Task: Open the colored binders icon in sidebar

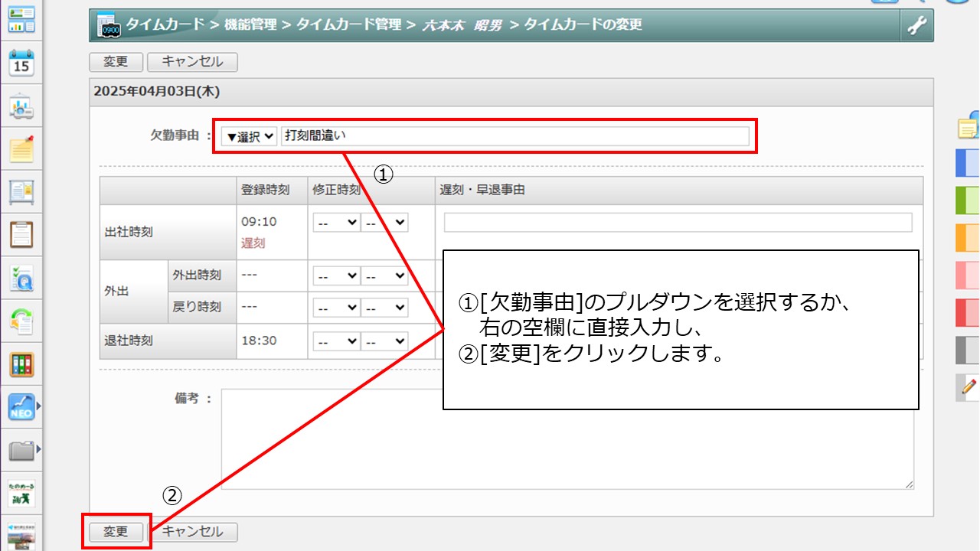Action: [21, 364]
